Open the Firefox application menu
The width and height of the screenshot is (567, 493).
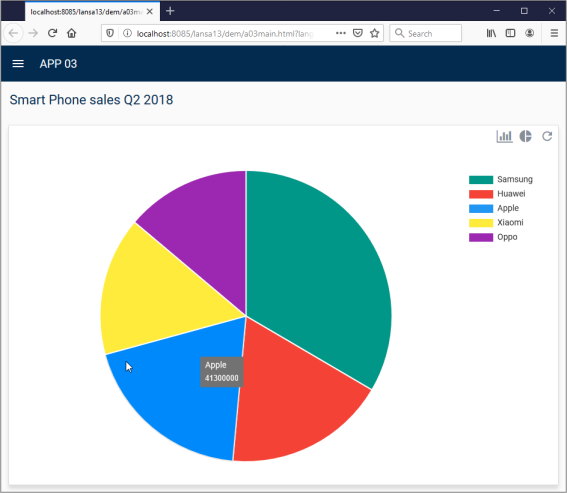point(554,33)
